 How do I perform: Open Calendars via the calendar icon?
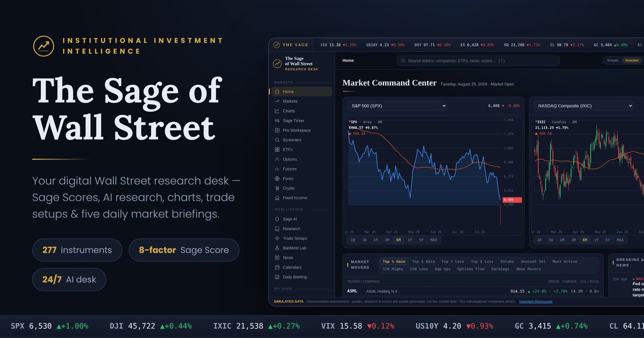277,267
